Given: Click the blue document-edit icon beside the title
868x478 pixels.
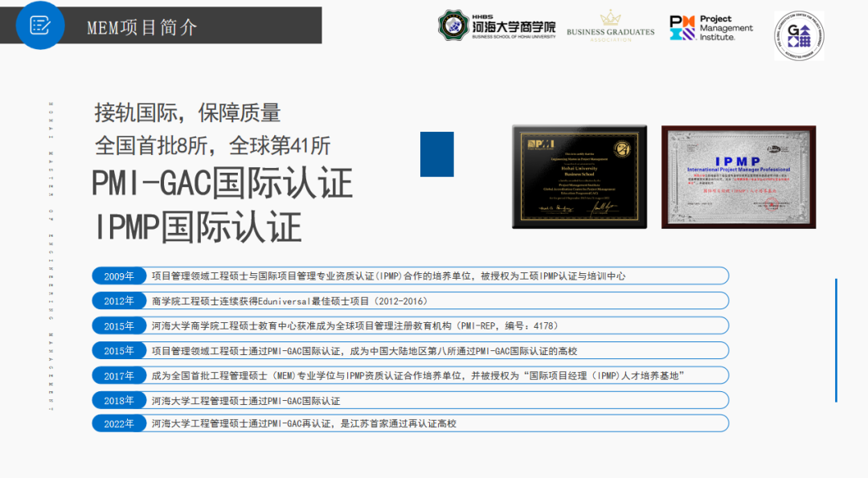Looking at the screenshot, I should (x=40, y=26).
